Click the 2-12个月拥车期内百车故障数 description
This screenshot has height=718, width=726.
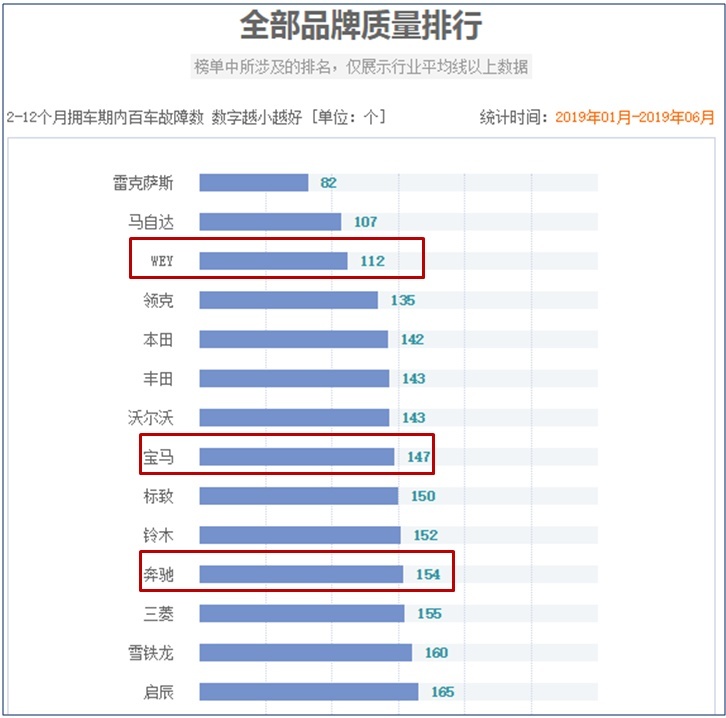tap(105, 117)
